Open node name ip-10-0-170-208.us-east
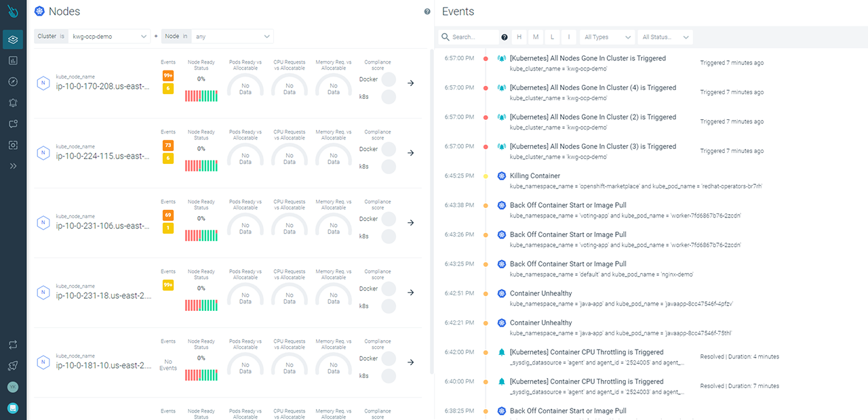This screenshot has width=868, height=420. (x=103, y=86)
